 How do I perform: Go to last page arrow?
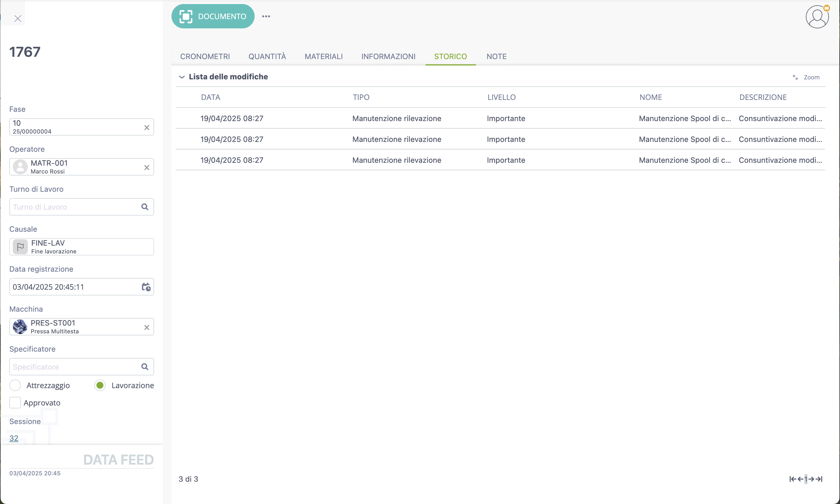point(819,479)
